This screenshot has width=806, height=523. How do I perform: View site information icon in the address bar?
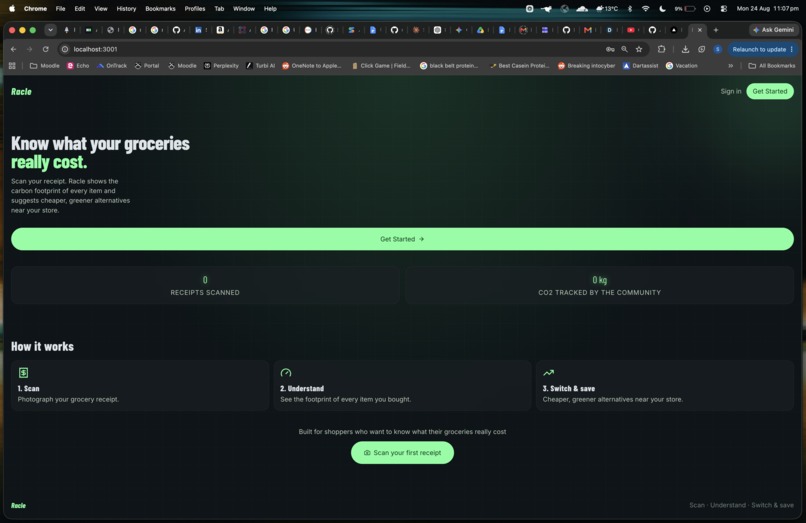(65, 49)
